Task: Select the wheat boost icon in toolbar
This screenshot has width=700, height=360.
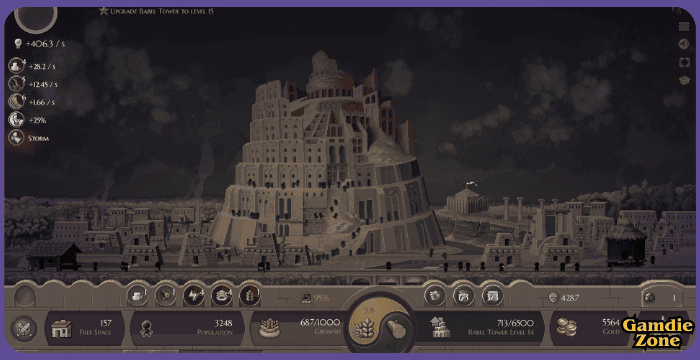Action: click(x=250, y=295)
